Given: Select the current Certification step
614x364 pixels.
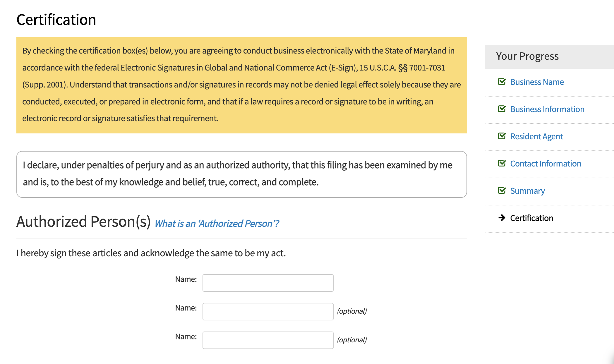Looking at the screenshot, I should (531, 218).
